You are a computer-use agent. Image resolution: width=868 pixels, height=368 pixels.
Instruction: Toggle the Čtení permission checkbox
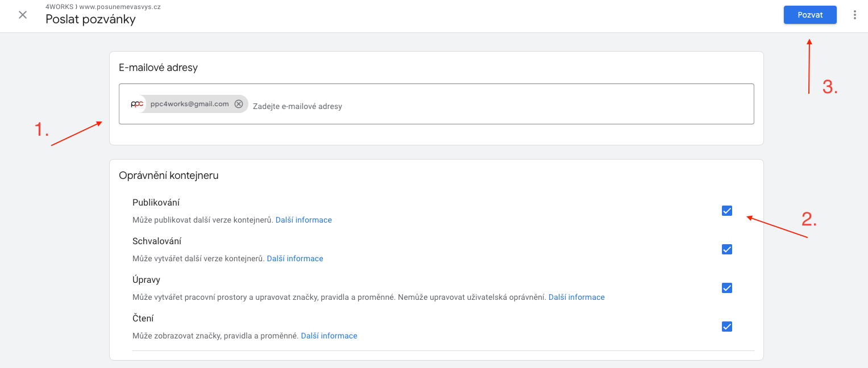(726, 327)
